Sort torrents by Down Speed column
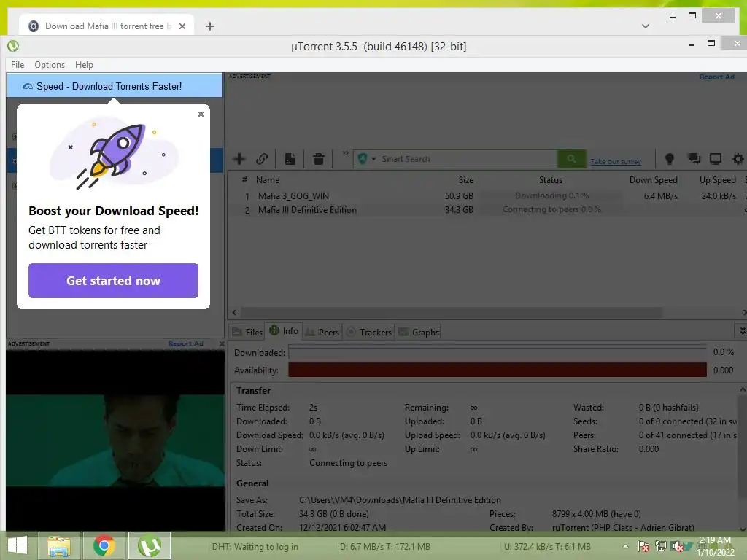 pyautogui.click(x=653, y=180)
